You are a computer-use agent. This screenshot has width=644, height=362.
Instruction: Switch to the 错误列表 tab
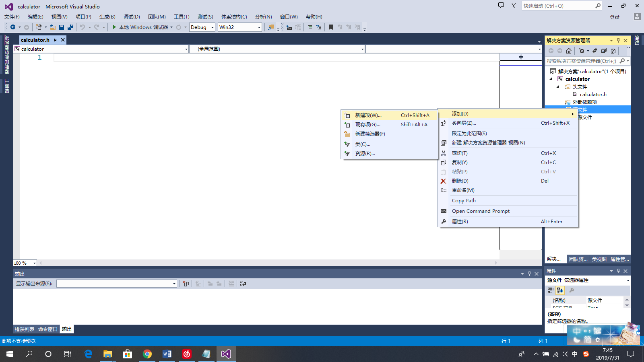click(x=25, y=329)
